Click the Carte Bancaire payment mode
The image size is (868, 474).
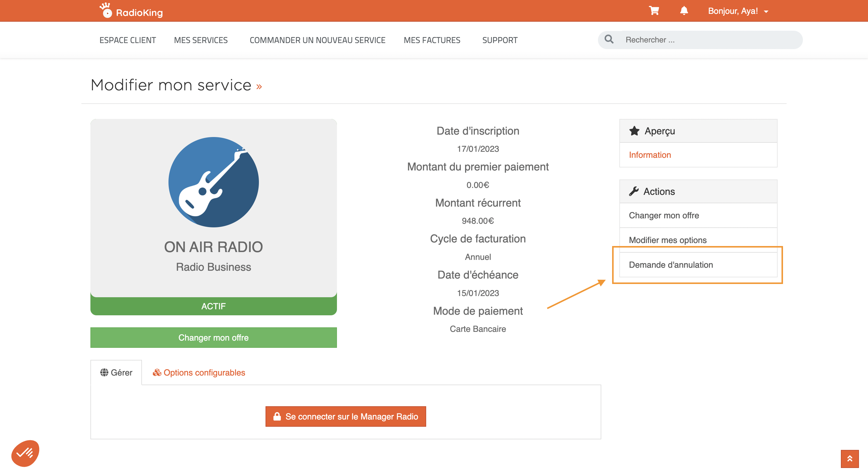click(478, 329)
